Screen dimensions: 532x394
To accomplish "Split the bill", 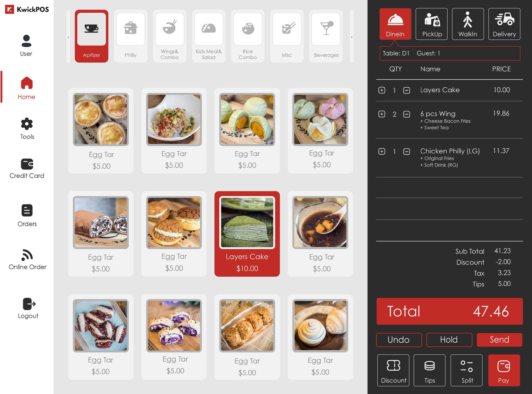I will 467,370.
